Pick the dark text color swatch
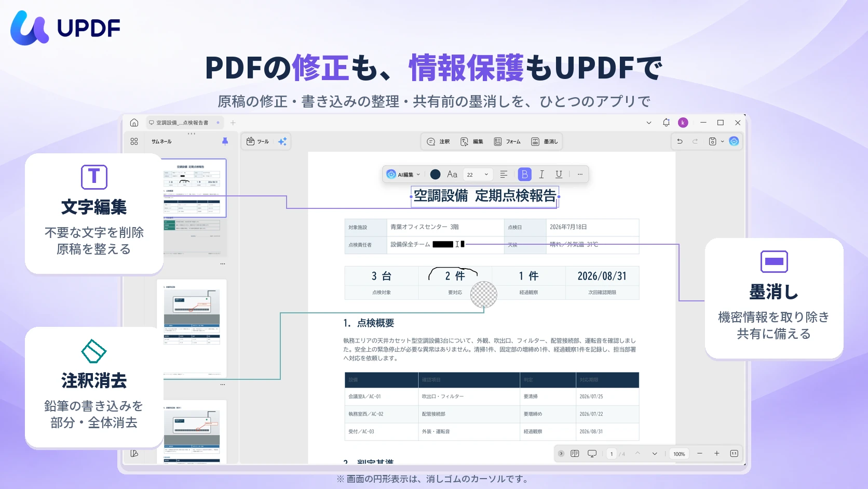Screen dimensions: 868x489 point(436,175)
